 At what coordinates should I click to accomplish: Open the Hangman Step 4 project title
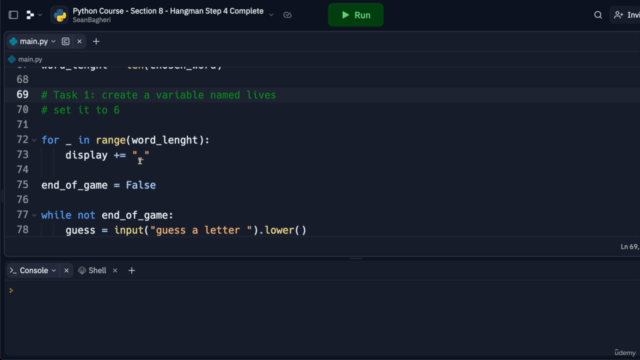click(168, 11)
